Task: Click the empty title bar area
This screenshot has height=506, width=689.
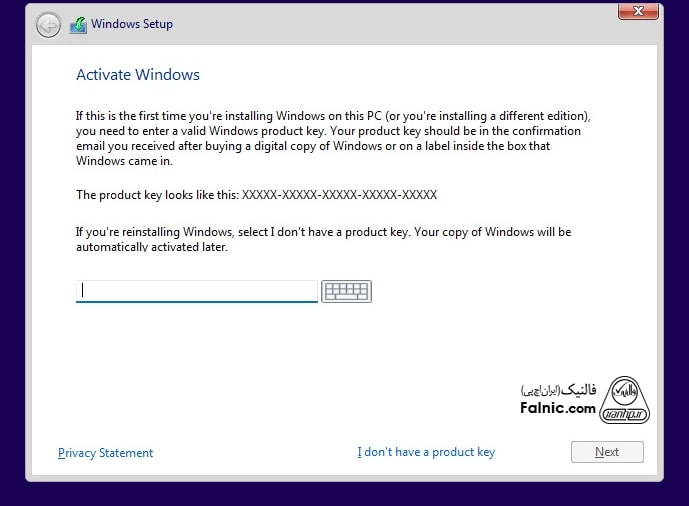Action: tap(400, 24)
